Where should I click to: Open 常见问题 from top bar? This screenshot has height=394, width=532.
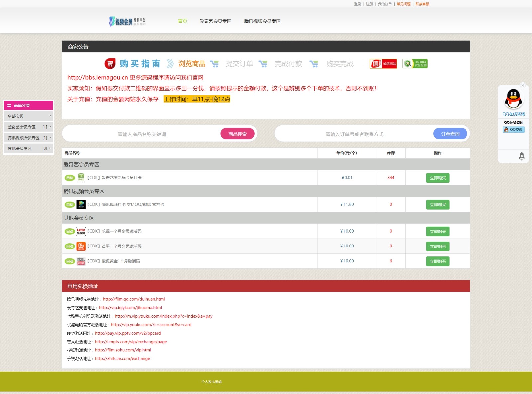tap(404, 4)
